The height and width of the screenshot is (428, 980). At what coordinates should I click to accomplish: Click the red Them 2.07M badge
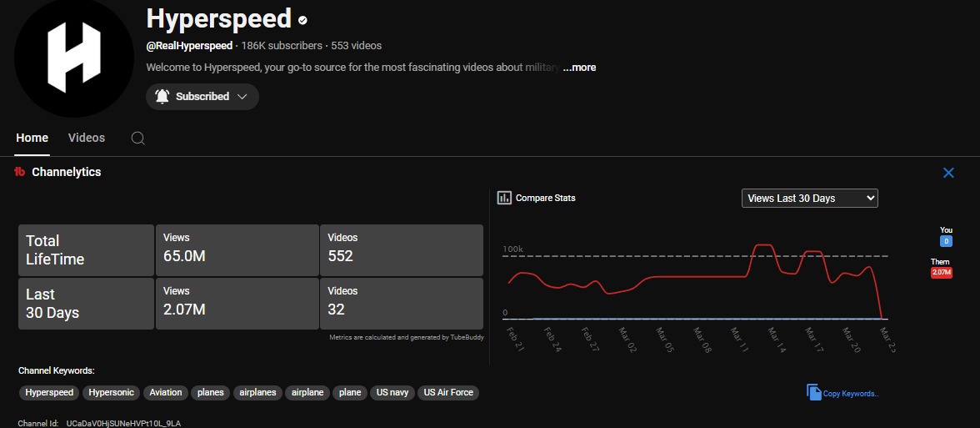tap(941, 272)
